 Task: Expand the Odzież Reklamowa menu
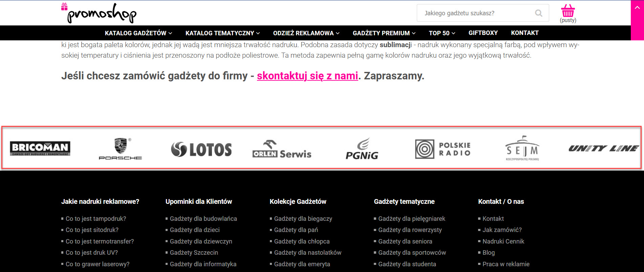(x=306, y=33)
